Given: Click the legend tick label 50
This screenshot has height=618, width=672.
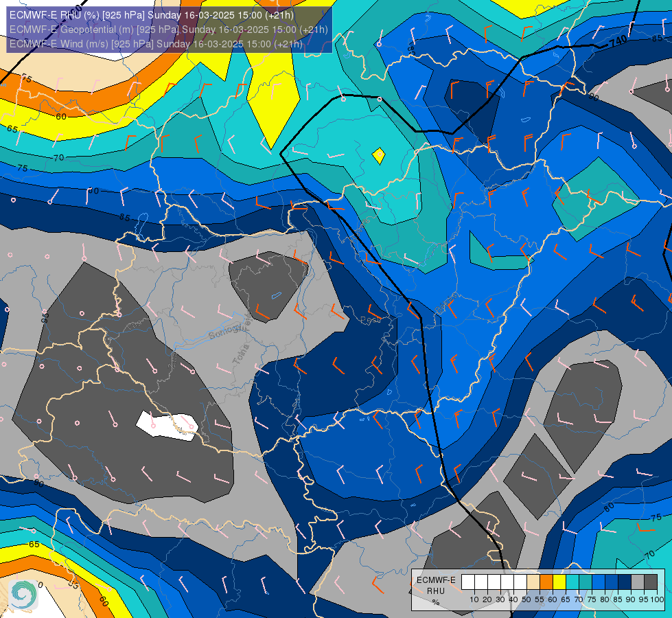Looking at the screenshot, I should [x=526, y=599].
